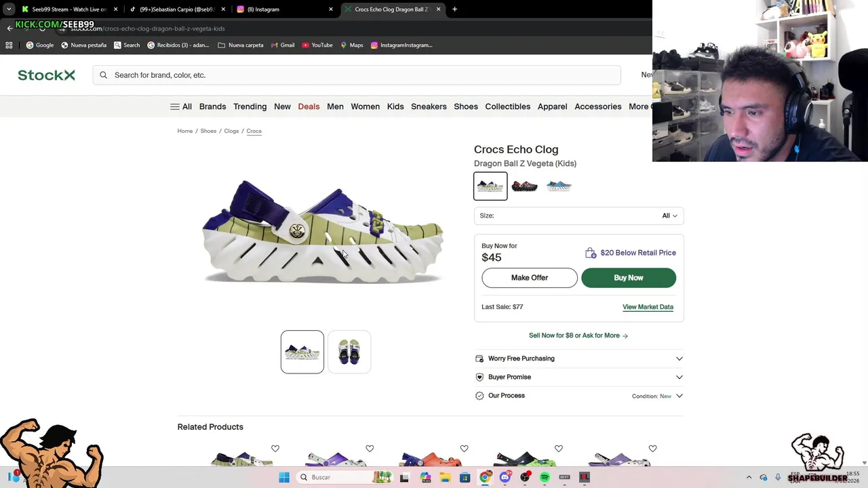Viewport: 868px width, 488px height.
Task: Select the Vegeta colorway swatch
Action: [x=490, y=186]
